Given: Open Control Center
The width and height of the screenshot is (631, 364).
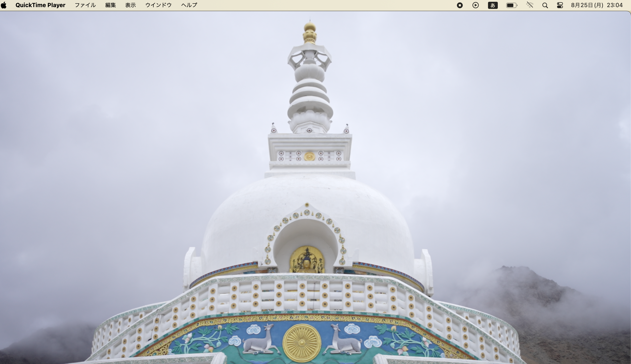Looking at the screenshot, I should click(x=560, y=5).
